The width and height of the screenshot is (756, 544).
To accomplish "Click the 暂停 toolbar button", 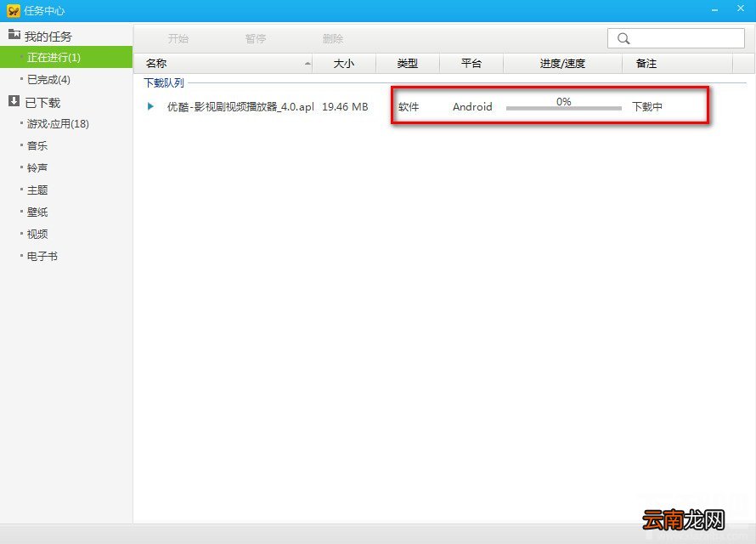I will click(x=256, y=38).
